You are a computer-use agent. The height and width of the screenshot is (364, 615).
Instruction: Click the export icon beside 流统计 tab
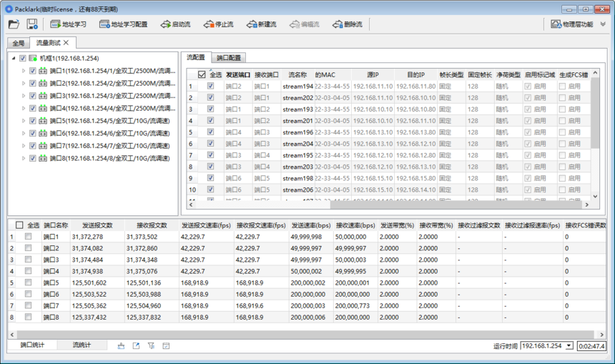pyautogui.click(x=136, y=346)
